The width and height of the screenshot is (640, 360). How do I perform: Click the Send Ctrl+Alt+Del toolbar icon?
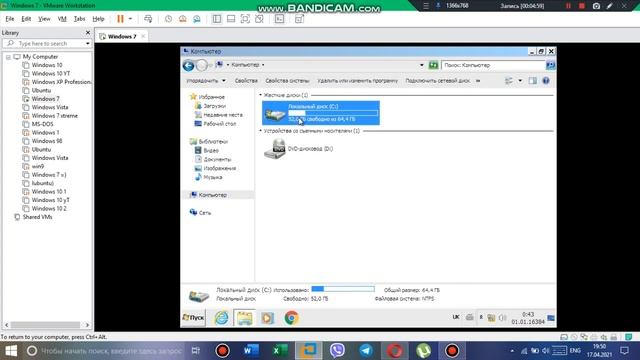tap(148, 19)
